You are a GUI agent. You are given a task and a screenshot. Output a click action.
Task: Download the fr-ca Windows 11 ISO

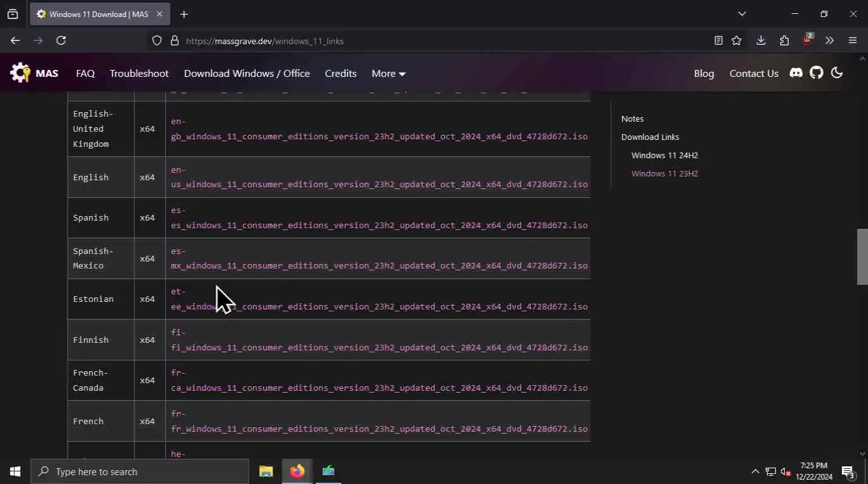(379, 380)
